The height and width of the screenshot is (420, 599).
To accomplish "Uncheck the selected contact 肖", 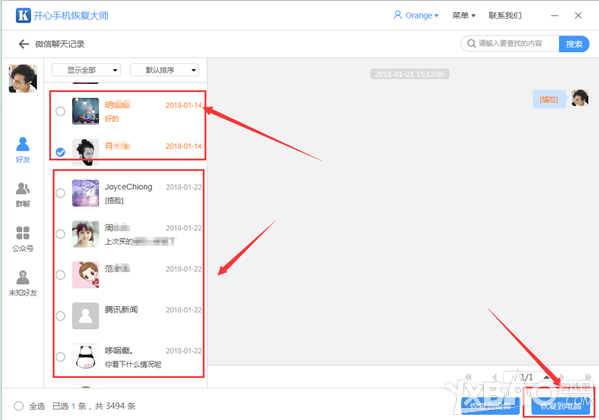I will (x=60, y=152).
